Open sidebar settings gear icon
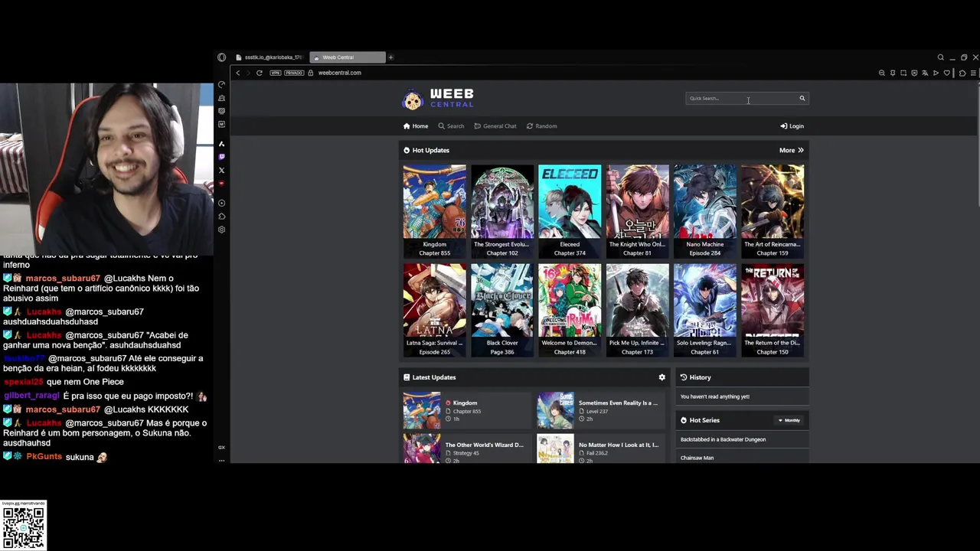 222,229
